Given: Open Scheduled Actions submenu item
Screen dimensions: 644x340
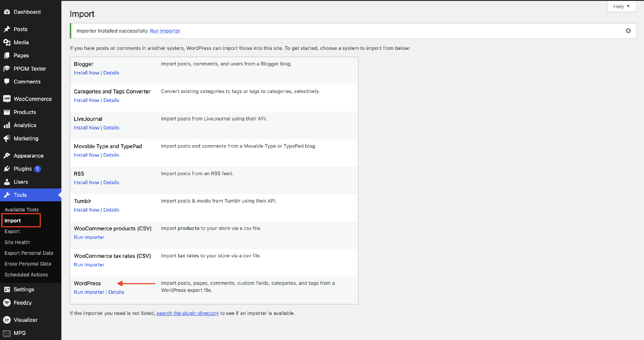Looking at the screenshot, I should [x=26, y=275].
